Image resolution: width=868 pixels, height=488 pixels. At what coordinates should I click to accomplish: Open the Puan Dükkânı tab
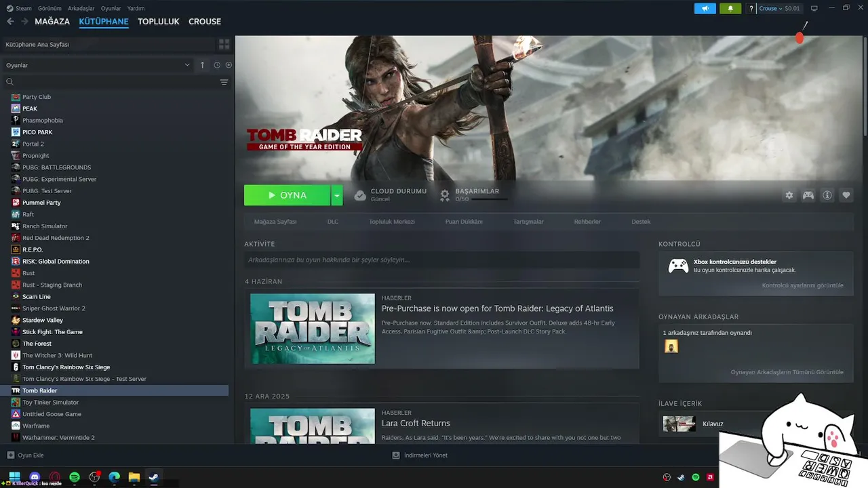point(464,222)
